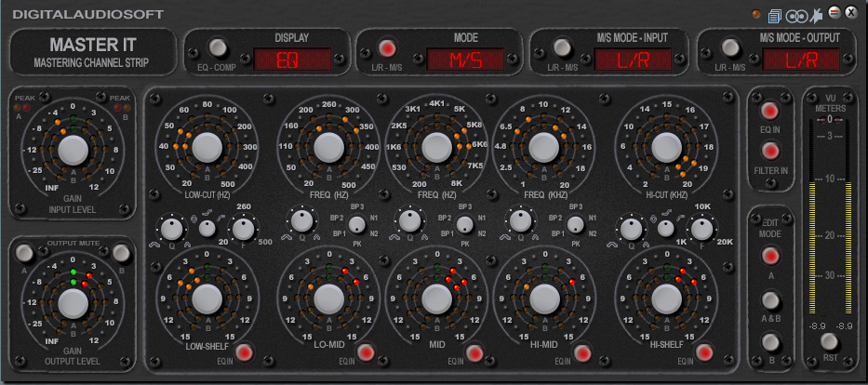Screen dimensions: 868x385
Task: Click the Q knob above HI-SHELF
Action: [631, 229]
